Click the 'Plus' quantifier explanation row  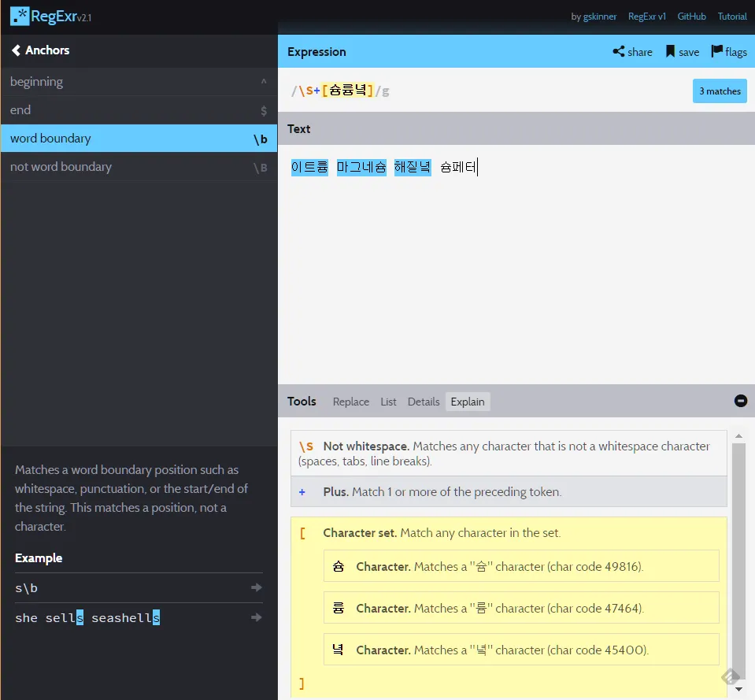point(509,491)
